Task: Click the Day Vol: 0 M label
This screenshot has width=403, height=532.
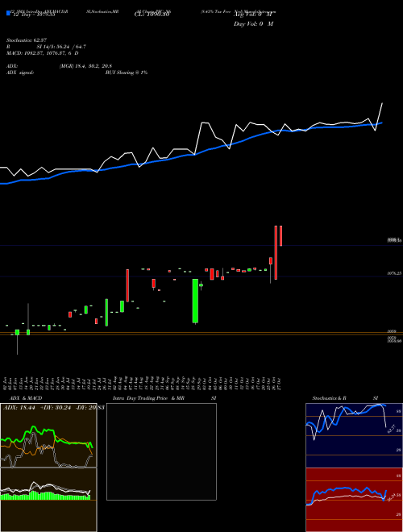Action: pos(253,24)
